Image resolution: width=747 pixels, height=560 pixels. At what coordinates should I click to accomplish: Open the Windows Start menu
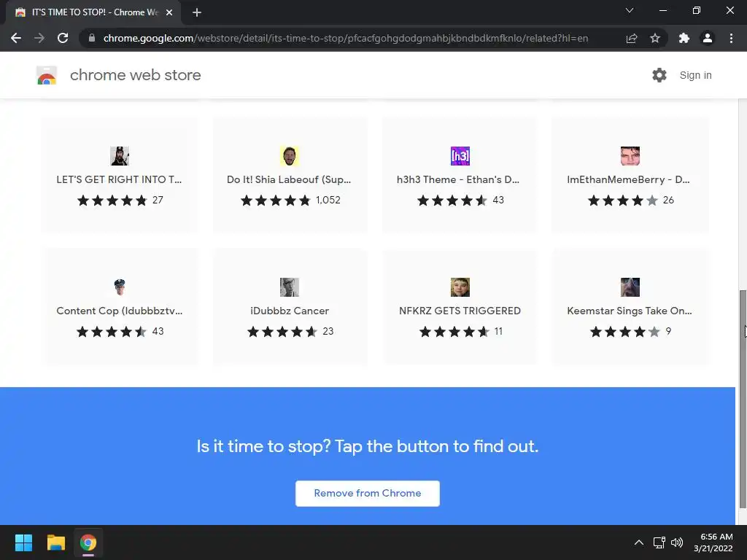click(x=23, y=542)
